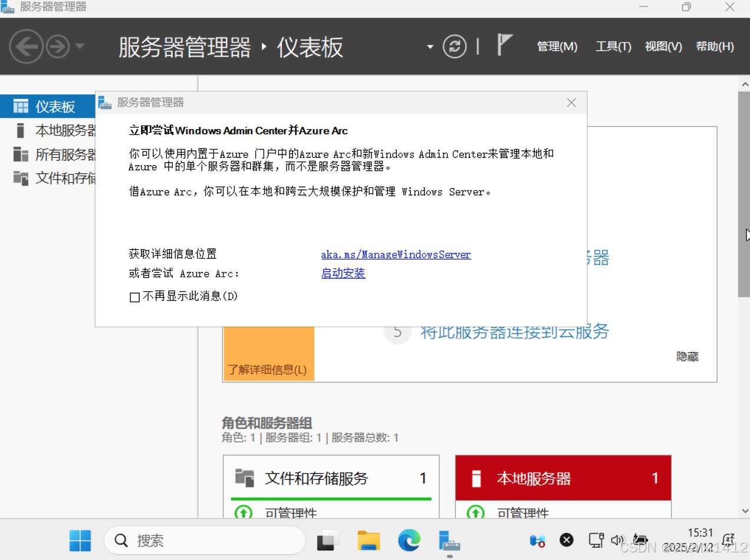Click the 启动安装 link
Image resolution: width=750 pixels, height=560 pixels.
[x=343, y=274]
